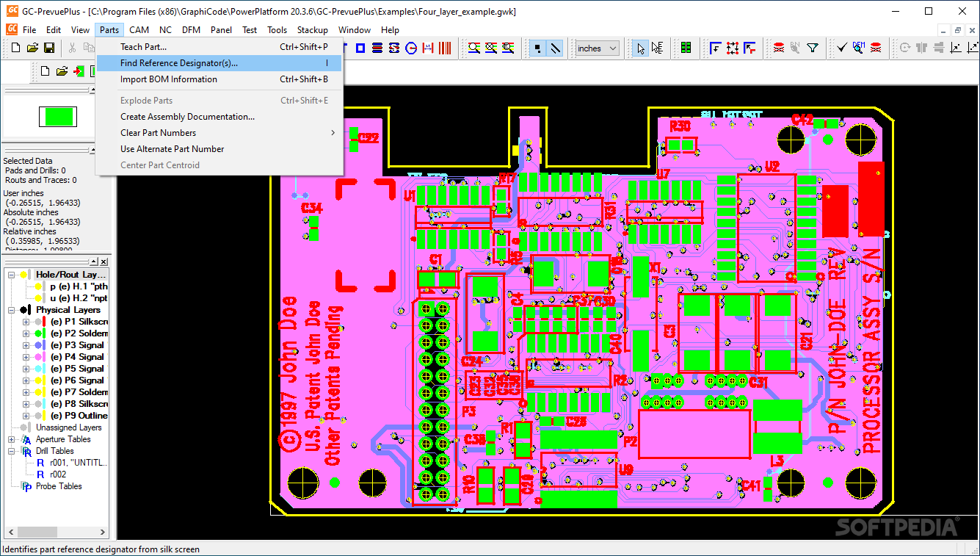Click the P8 Silkscreen layer color bar
Viewport: 980px width, 556px height.
tap(44, 404)
